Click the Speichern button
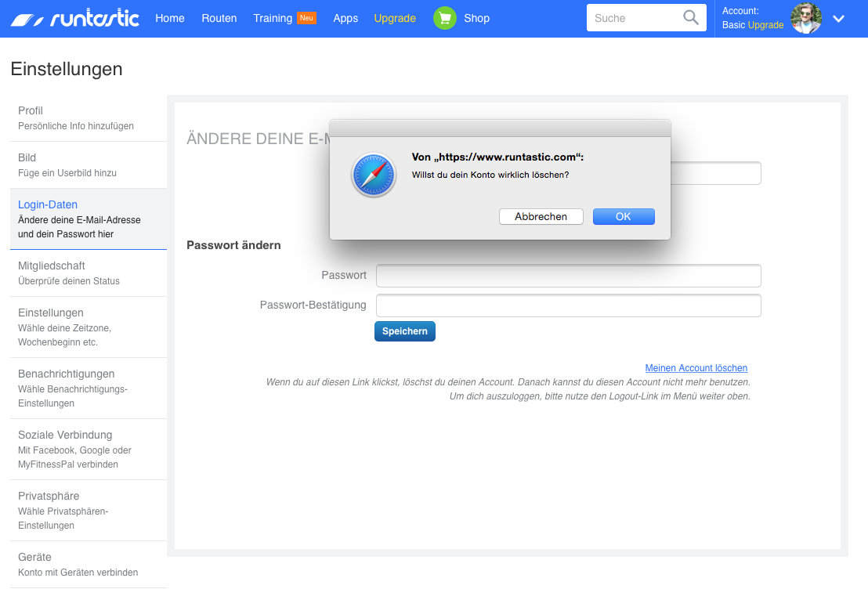This screenshot has width=868, height=589. [404, 331]
